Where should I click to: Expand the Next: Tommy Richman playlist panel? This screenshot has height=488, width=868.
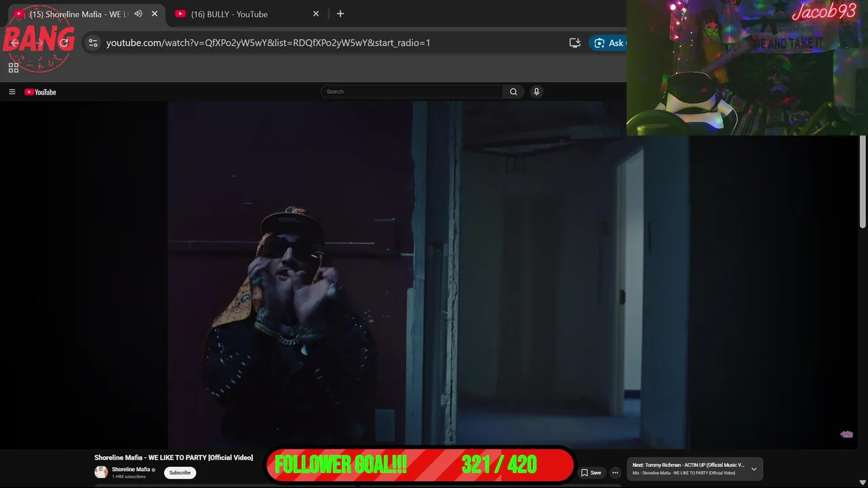(x=753, y=469)
